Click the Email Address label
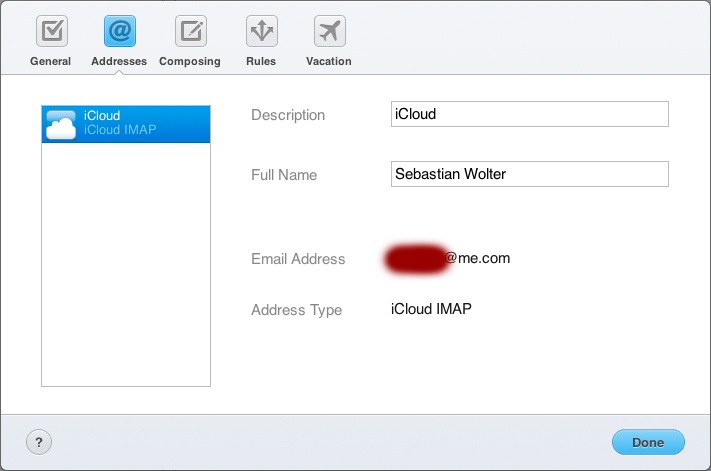The height and width of the screenshot is (471, 711). click(x=298, y=259)
